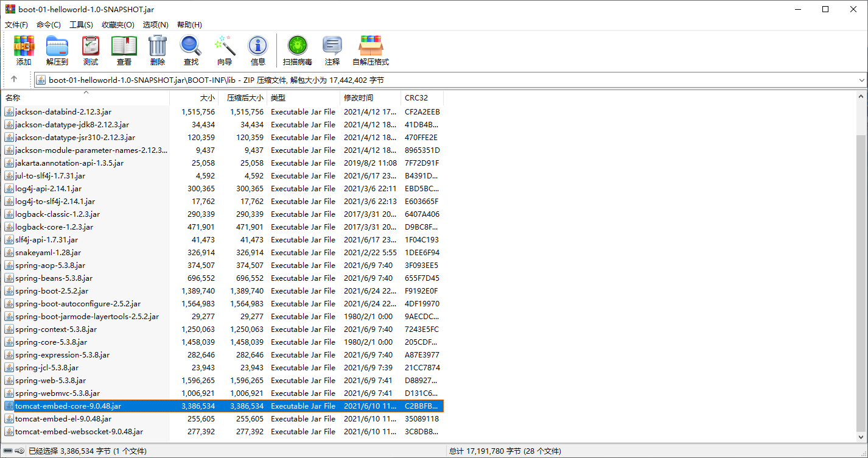Select spring-boot-autoconfigure-2.5.2.jar file
The width and height of the screenshot is (868, 458).
point(78,303)
